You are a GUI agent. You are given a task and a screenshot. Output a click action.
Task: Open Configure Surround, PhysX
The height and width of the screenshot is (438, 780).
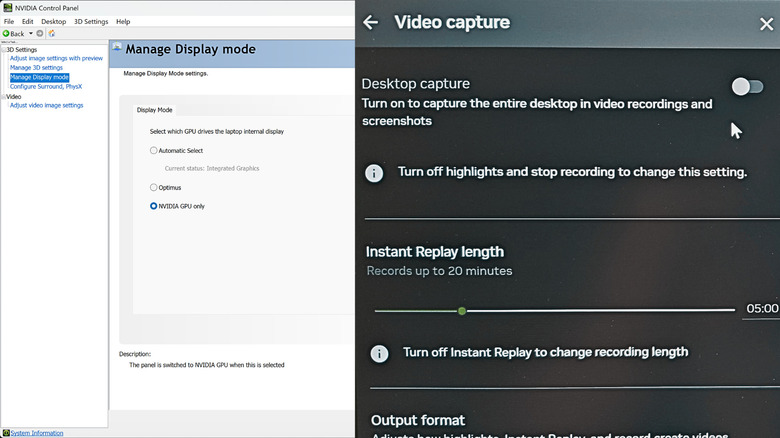click(x=46, y=87)
